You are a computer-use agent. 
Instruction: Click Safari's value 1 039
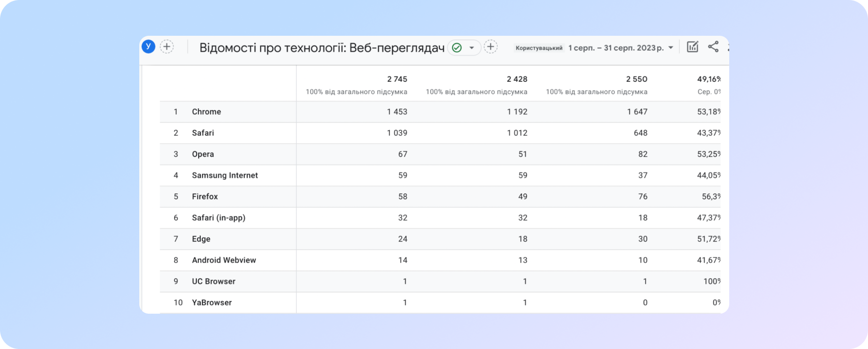[397, 133]
